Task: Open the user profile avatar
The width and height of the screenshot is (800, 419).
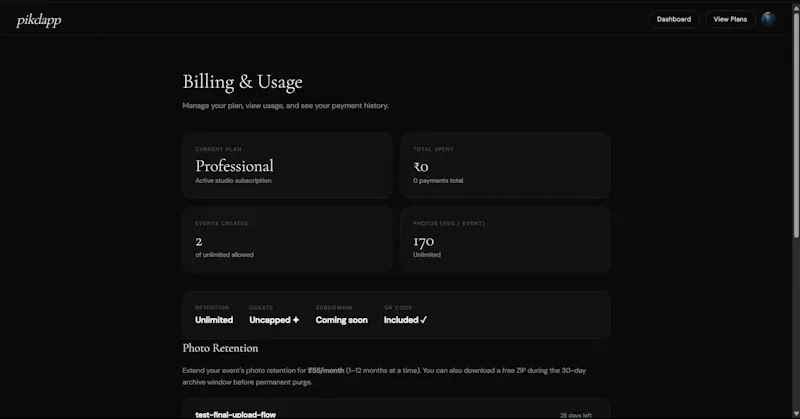Action: click(768, 19)
